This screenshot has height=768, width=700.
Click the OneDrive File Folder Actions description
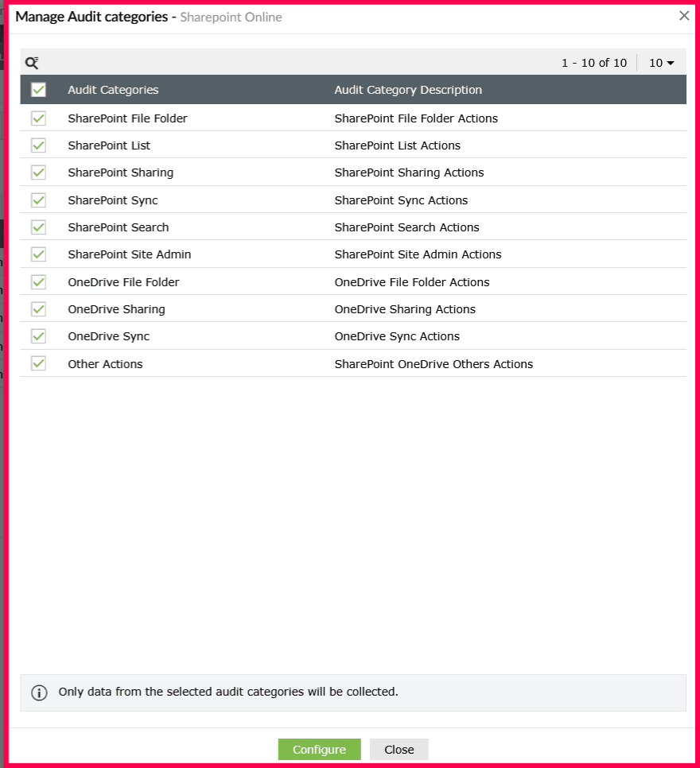[x=412, y=282]
